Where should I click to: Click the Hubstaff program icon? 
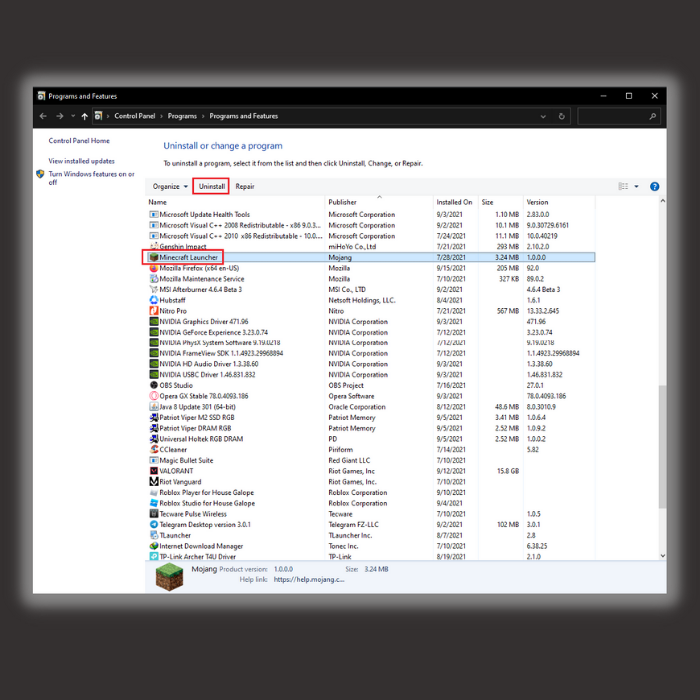154,300
